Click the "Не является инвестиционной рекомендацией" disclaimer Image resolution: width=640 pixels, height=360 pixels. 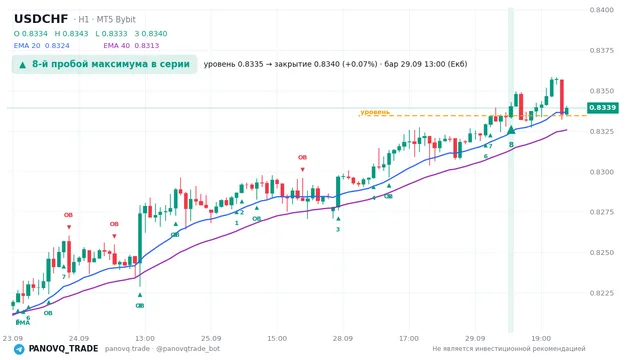click(509, 349)
